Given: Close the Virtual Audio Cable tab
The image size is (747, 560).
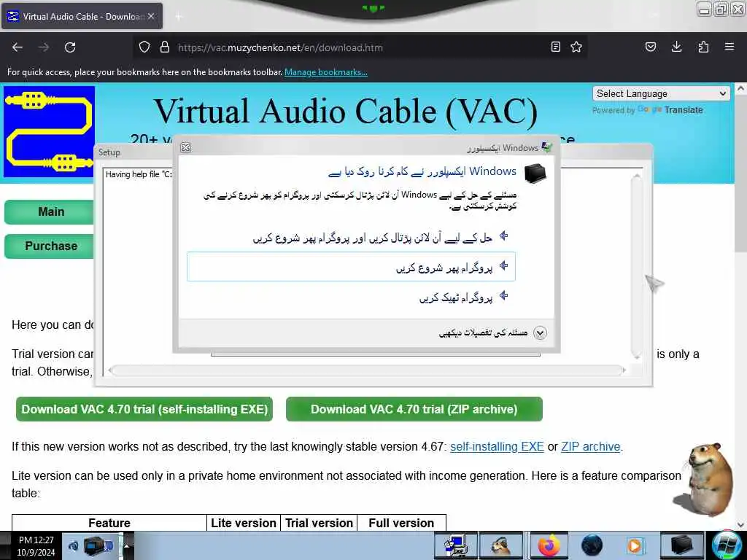Looking at the screenshot, I should coord(151,16).
